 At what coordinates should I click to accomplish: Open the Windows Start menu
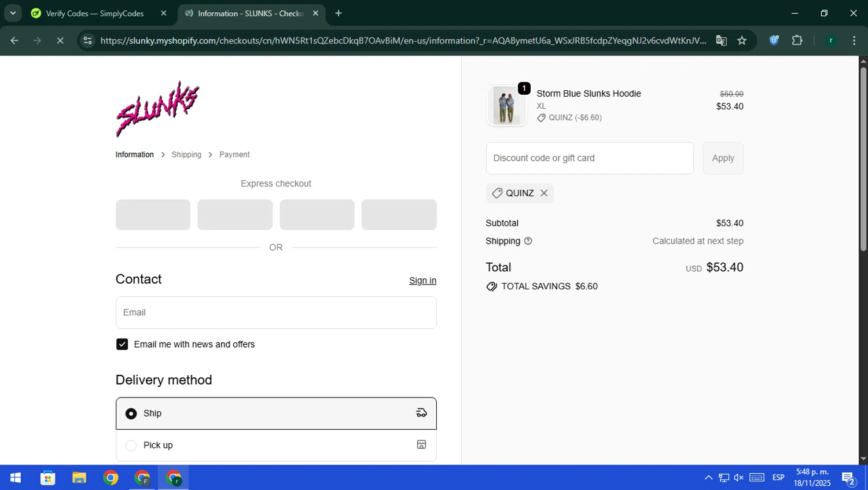click(16, 478)
